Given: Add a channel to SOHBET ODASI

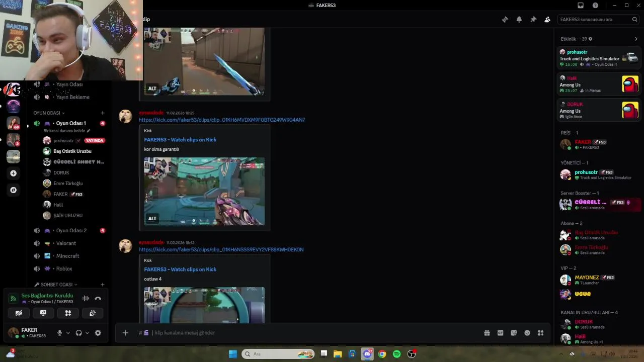Looking at the screenshot, I should [103, 285].
